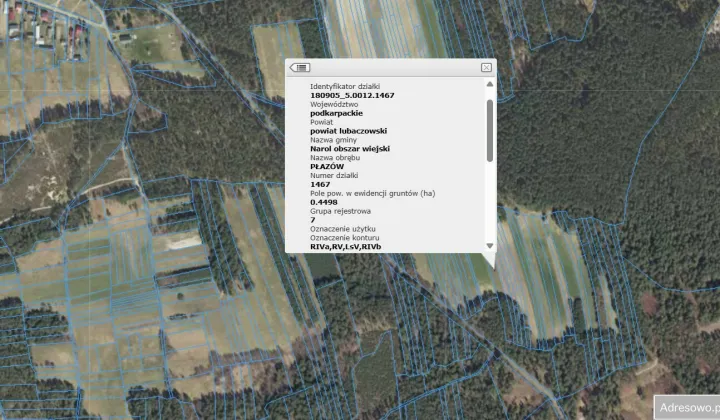Click the gray popup header bar

pos(390,67)
